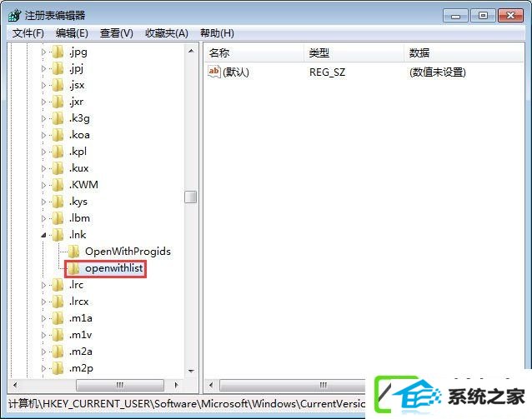Screen dimensions: 532x419
Task: Collapse the .lnk key
Action: pyautogui.click(x=43, y=235)
